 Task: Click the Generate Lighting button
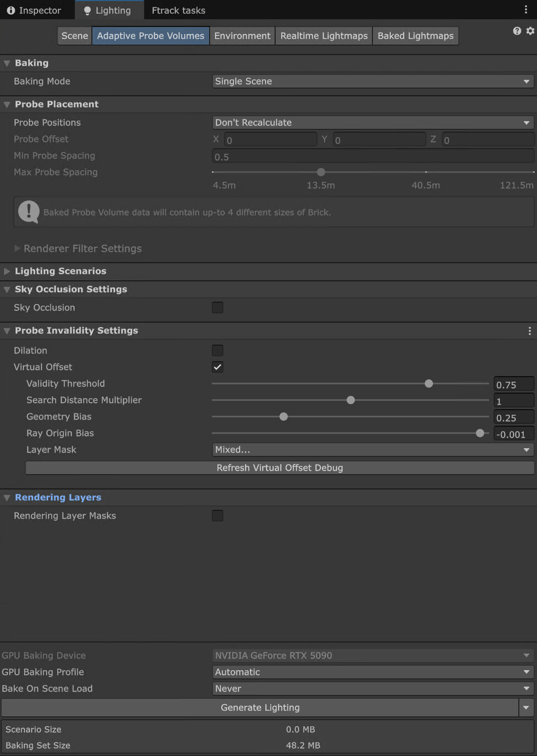[260, 708]
